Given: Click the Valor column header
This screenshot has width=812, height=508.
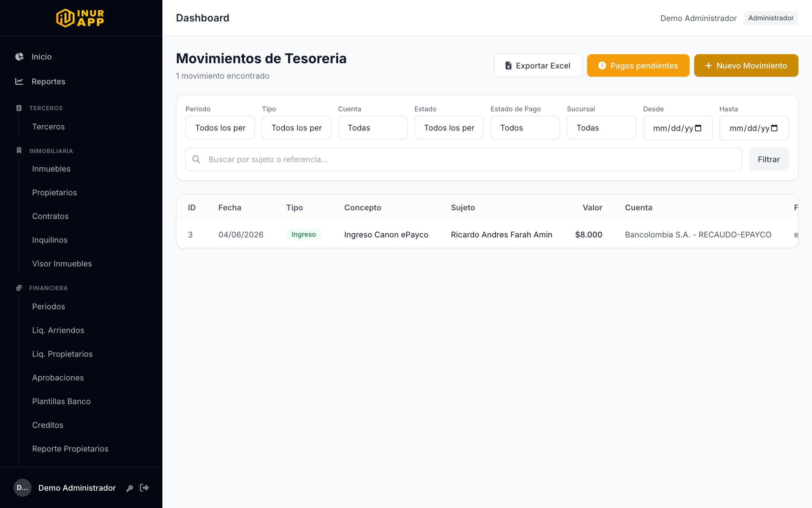Looking at the screenshot, I should (x=592, y=208).
